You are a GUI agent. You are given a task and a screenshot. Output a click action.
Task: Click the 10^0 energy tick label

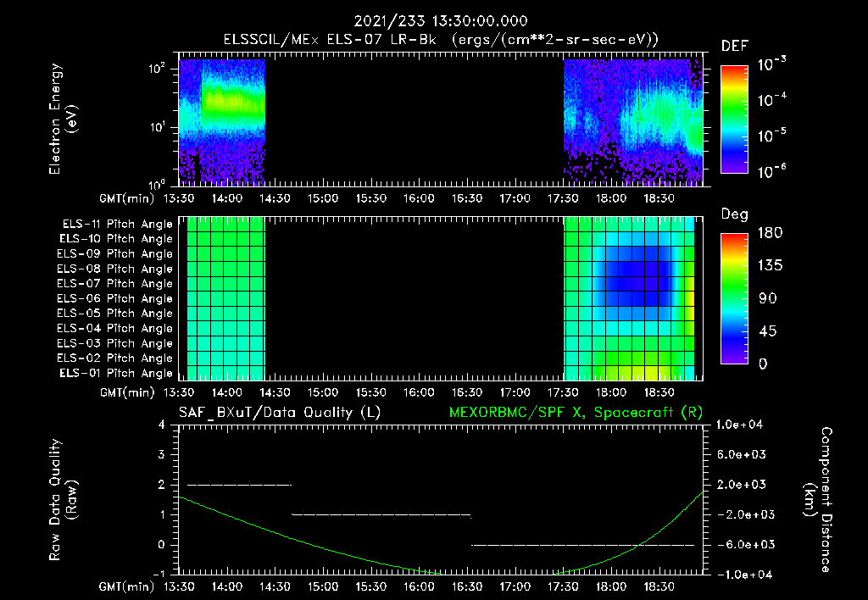[157, 184]
